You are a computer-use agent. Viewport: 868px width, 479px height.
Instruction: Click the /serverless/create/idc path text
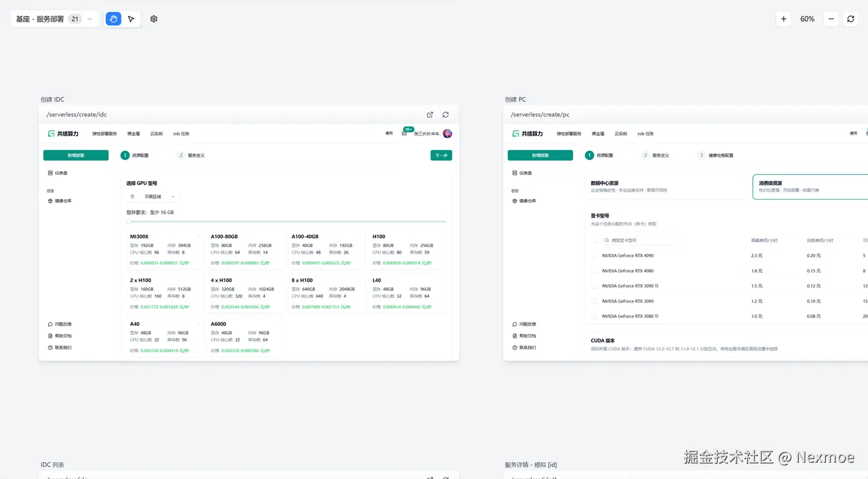point(77,115)
